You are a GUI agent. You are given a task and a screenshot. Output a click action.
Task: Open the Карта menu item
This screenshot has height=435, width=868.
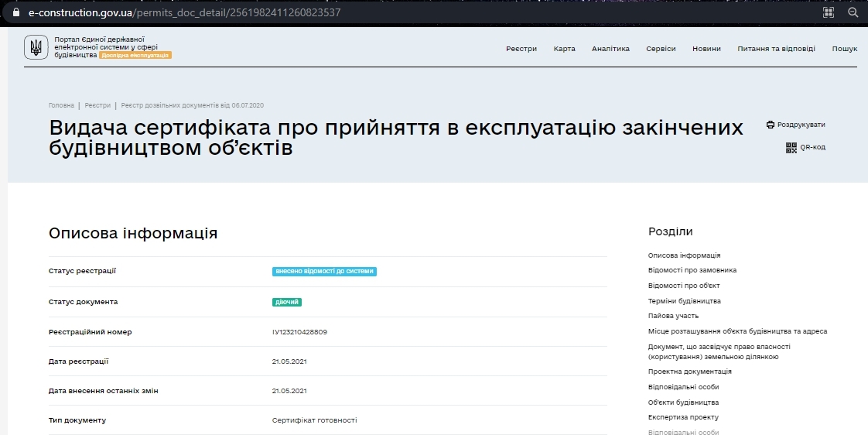(x=564, y=49)
